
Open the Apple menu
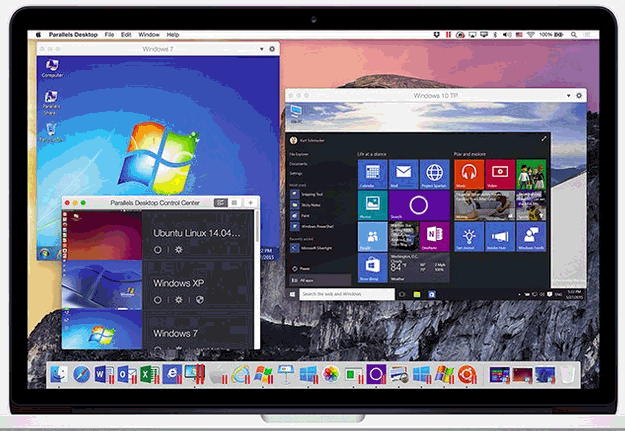(38, 35)
